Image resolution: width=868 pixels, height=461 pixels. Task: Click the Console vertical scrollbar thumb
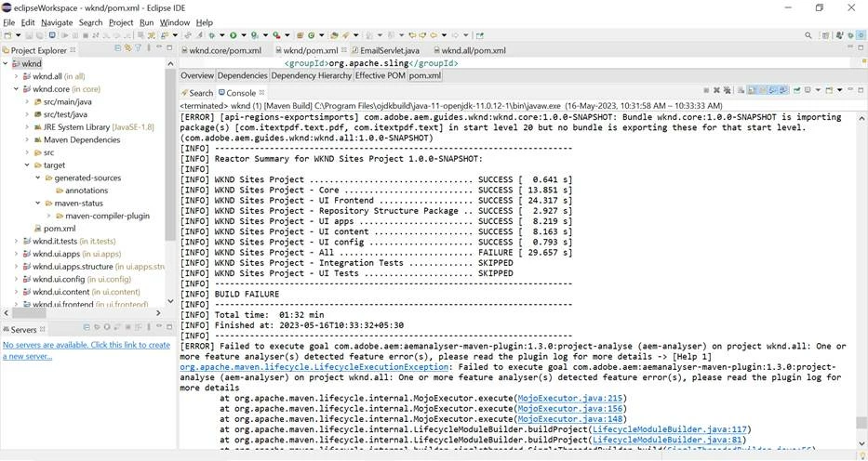861,423
